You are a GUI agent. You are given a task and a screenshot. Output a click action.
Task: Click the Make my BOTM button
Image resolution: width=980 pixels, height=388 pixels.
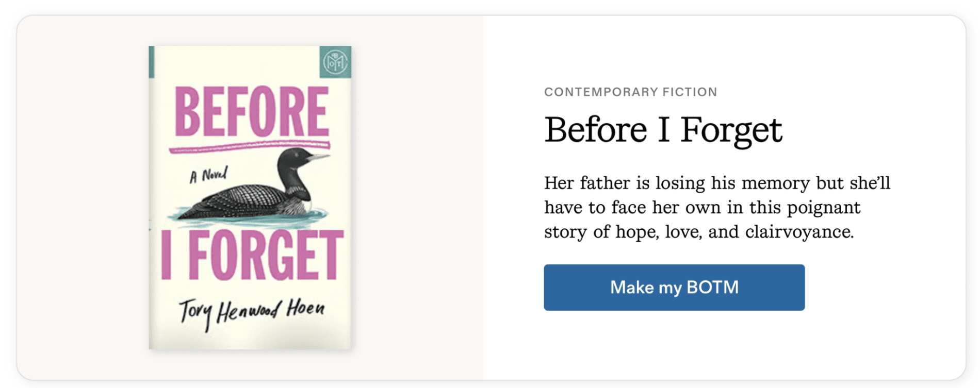pyautogui.click(x=674, y=288)
